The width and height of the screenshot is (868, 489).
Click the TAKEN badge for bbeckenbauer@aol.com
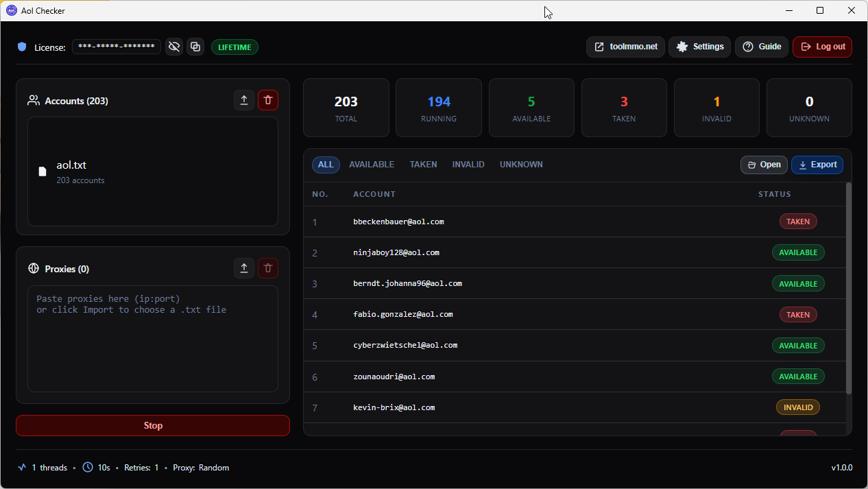click(x=798, y=222)
